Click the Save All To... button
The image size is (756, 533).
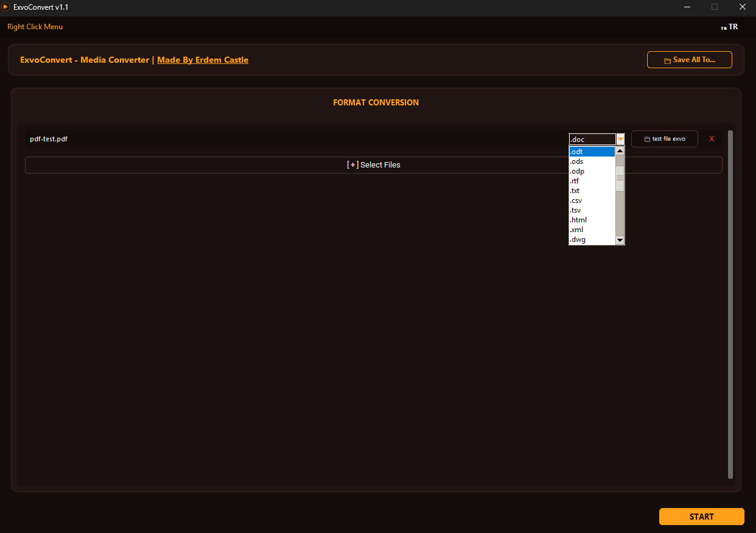tap(689, 60)
